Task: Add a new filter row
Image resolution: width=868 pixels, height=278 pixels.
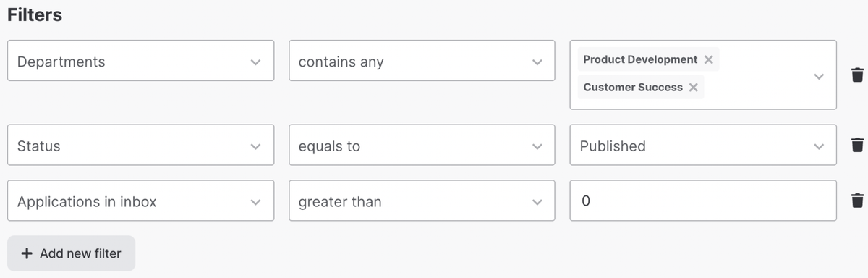Action: (x=71, y=253)
